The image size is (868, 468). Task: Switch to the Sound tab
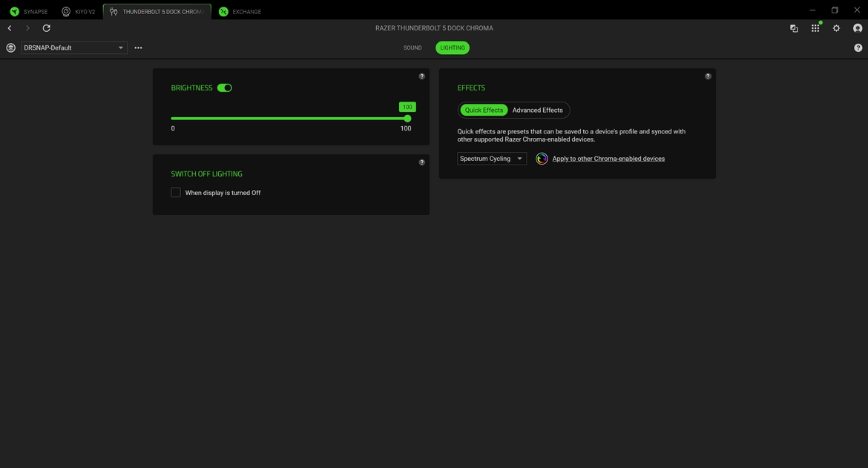pyautogui.click(x=412, y=47)
